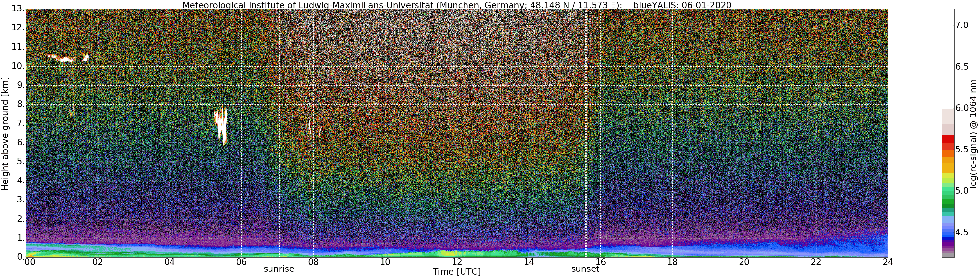This screenshot has width=980, height=278.
Task: Click the time tick label '18'
Action: (x=672, y=262)
